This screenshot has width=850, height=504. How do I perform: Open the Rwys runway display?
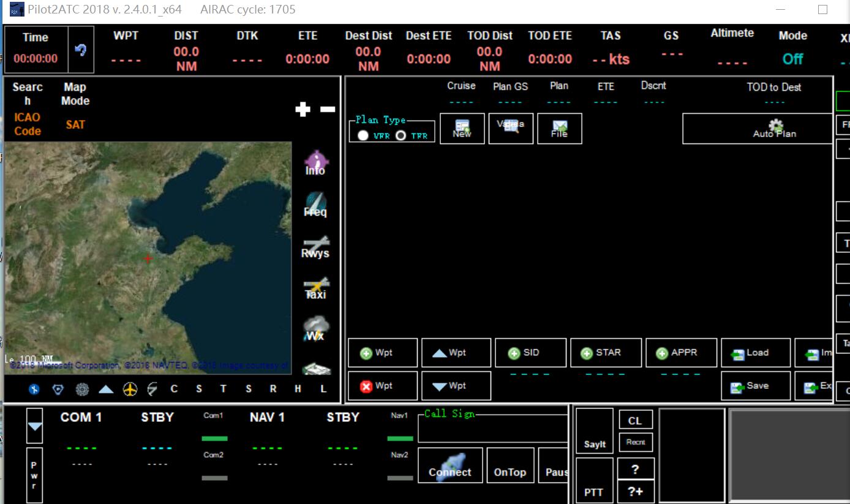pos(315,247)
